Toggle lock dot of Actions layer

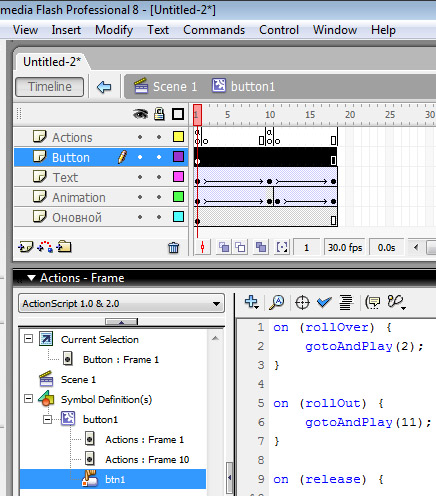click(159, 137)
